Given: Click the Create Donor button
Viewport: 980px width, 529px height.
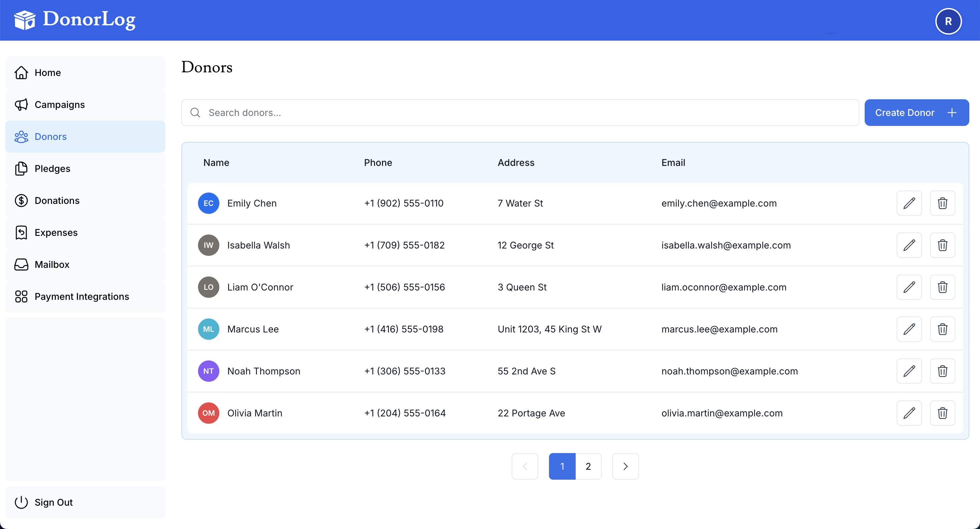Looking at the screenshot, I should (x=917, y=112).
